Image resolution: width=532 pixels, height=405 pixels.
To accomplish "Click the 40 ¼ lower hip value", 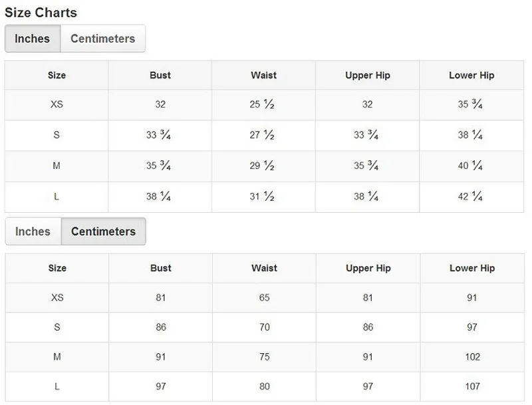I will tap(471, 166).
